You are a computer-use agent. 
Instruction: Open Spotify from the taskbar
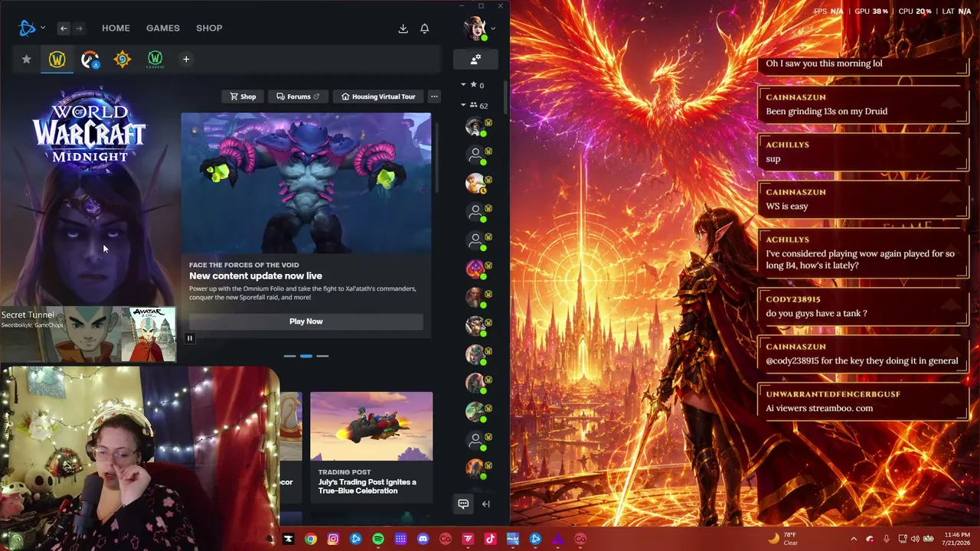378,539
